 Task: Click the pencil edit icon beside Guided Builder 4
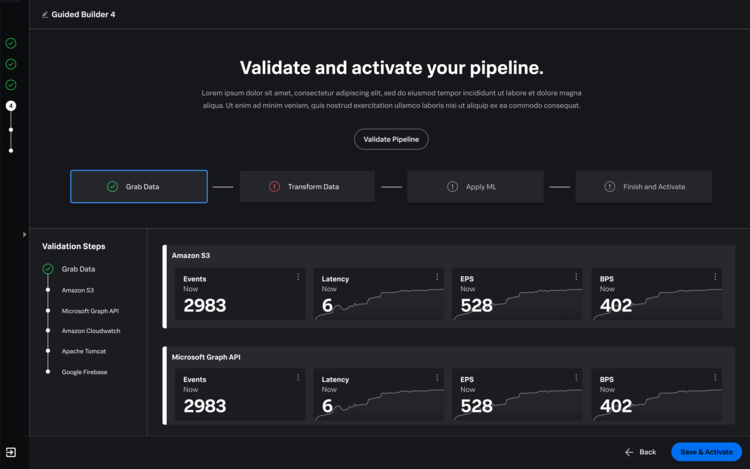[x=44, y=15]
